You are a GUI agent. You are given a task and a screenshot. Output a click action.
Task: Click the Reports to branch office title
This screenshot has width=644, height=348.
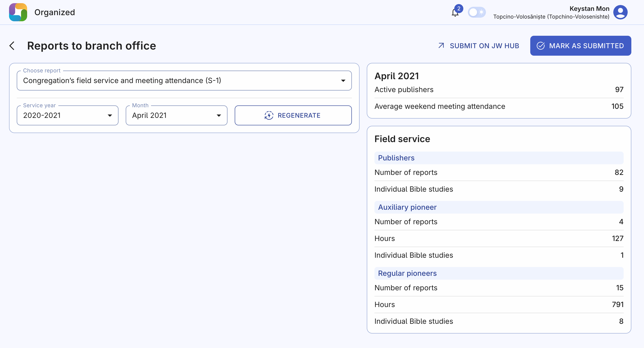pyautogui.click(x=92, y=46)
